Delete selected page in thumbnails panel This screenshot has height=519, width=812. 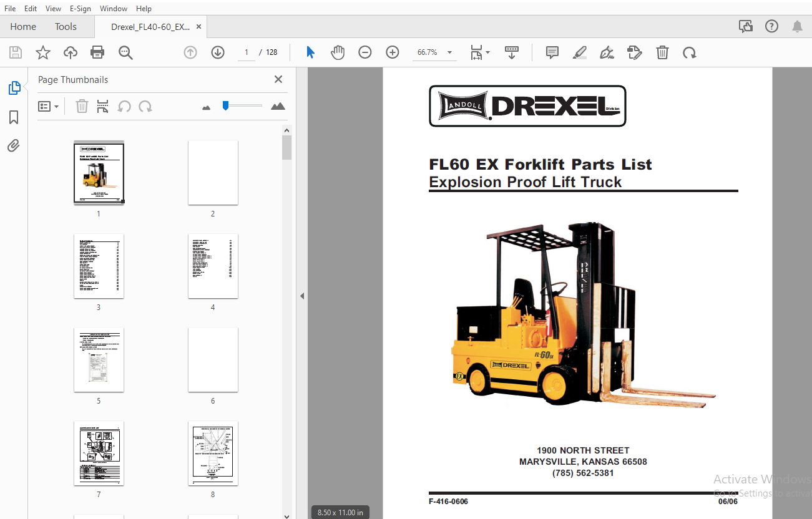(x=82, y=106)
